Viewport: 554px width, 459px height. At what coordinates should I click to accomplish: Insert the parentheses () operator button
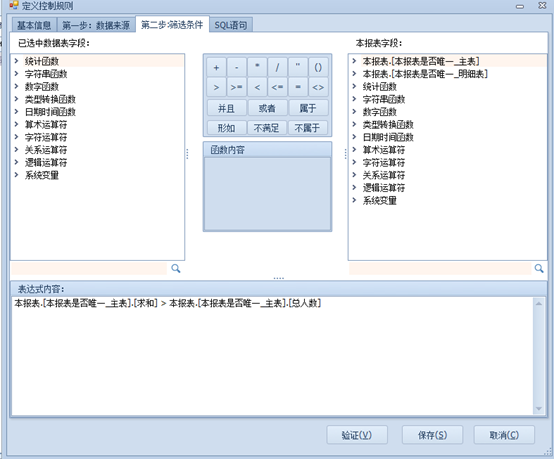click(318, 67)
